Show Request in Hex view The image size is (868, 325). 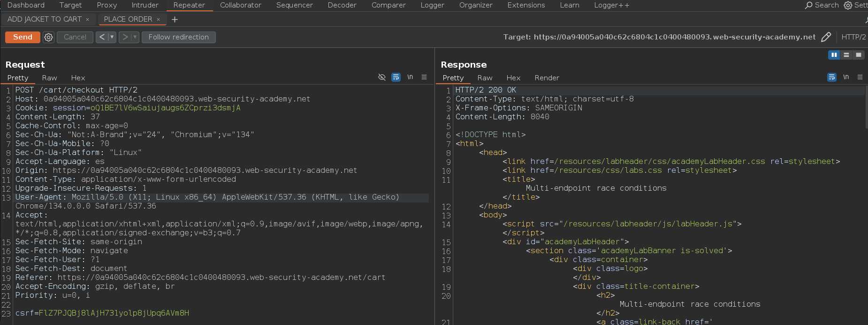point(78,78)
